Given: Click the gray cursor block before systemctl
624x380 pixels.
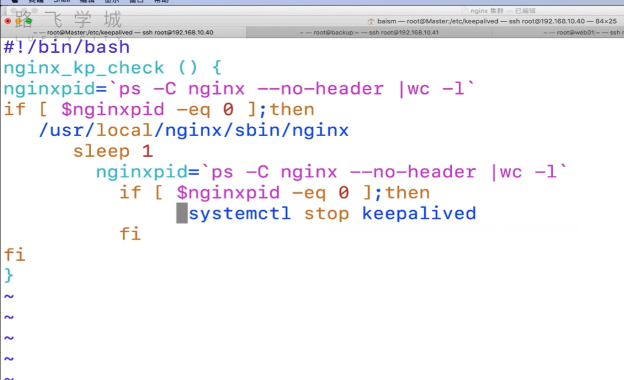Looking at the screenshot, I should pyautogui.click(x=182, y=213).
